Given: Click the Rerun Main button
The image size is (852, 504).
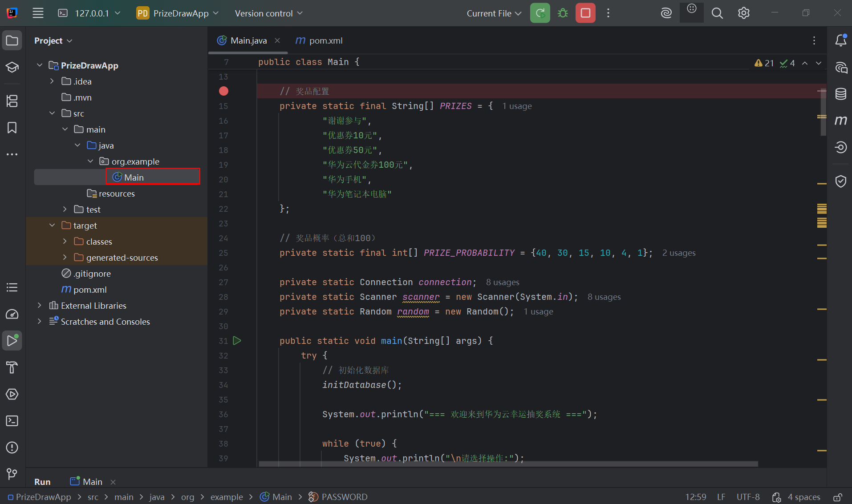Looking at the screenshot, I should pos(540,13).
